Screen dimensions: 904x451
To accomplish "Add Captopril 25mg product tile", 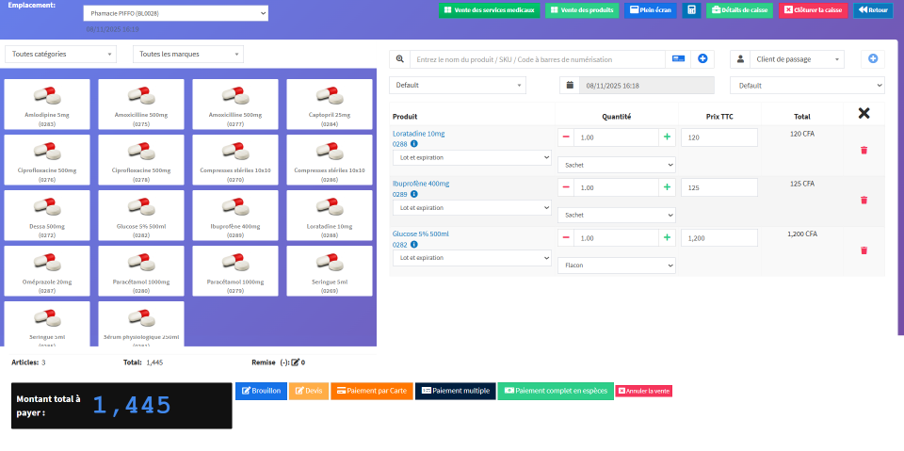I will pos(329,104).
